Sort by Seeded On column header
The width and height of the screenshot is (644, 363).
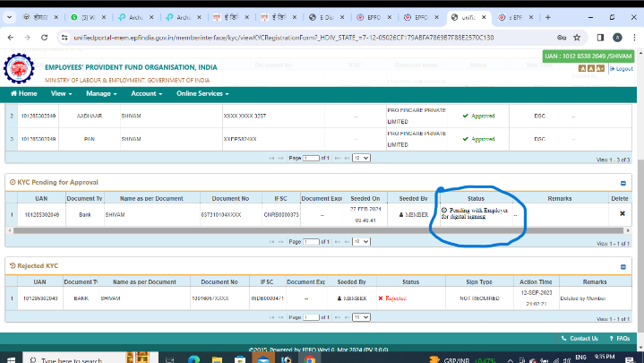click(x=365, y=199)
